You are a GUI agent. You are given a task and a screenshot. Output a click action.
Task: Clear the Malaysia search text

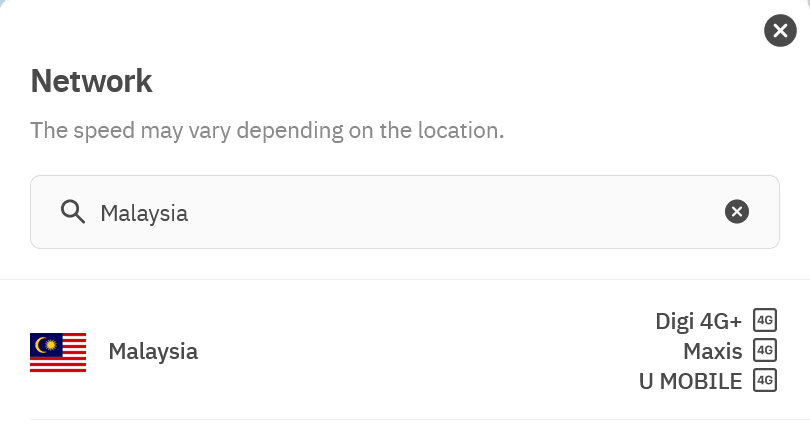pos(736,211)
